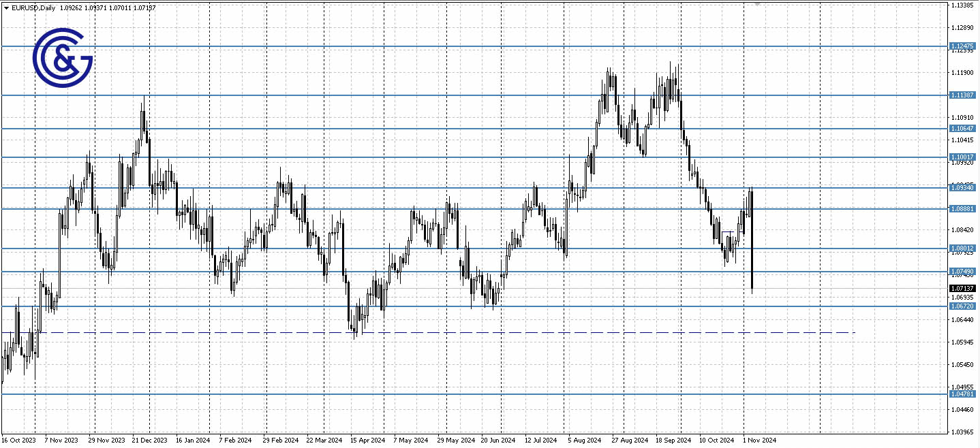The width and height of the screenshot is (980, 448).
Task: Click the 1.12475 resistance level label
Action: [x=962, y=46]
